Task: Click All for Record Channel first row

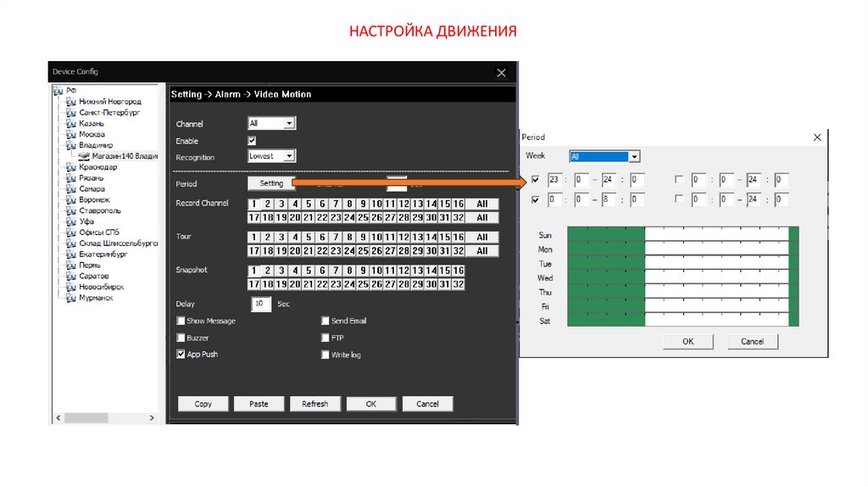Action: tap(482, 204)
